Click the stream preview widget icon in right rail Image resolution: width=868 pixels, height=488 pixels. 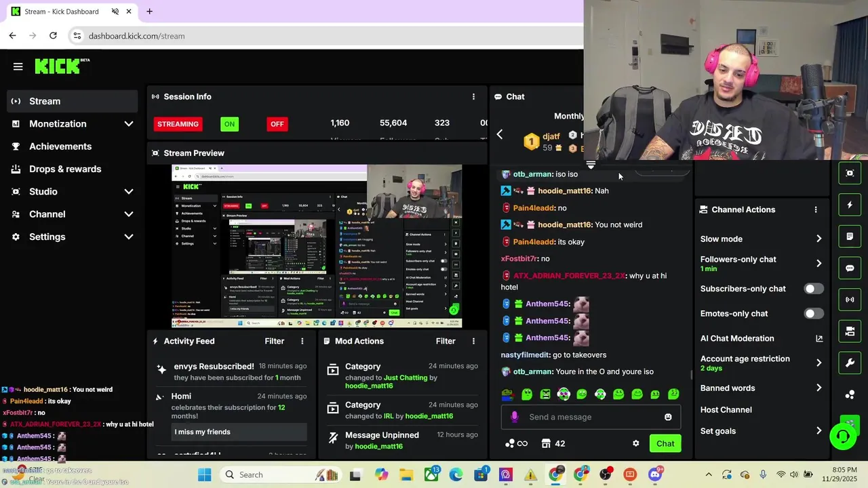(x=850, y=174)
